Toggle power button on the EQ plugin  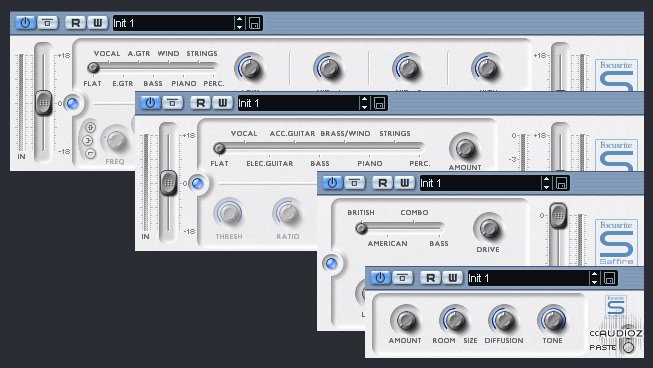click(25, 23)
